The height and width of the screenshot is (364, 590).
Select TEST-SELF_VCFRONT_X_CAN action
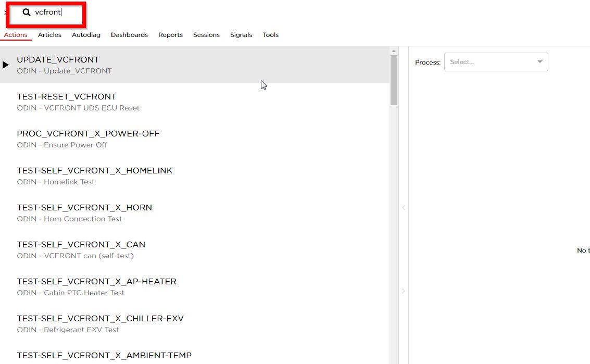pyautogui.click(x=195, y=249)
